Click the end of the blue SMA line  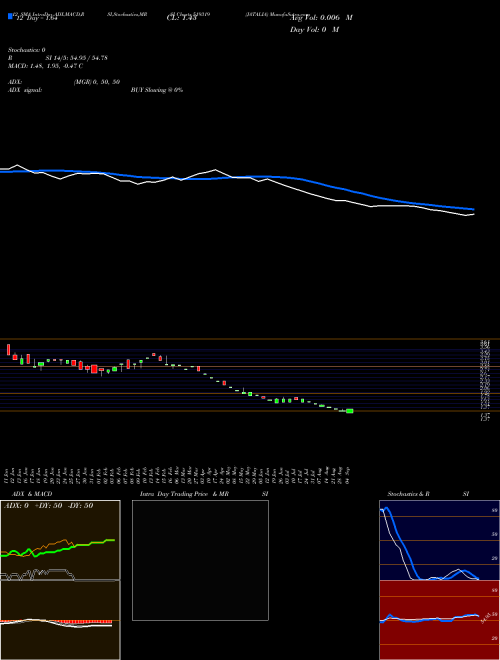tap(473, 209)
